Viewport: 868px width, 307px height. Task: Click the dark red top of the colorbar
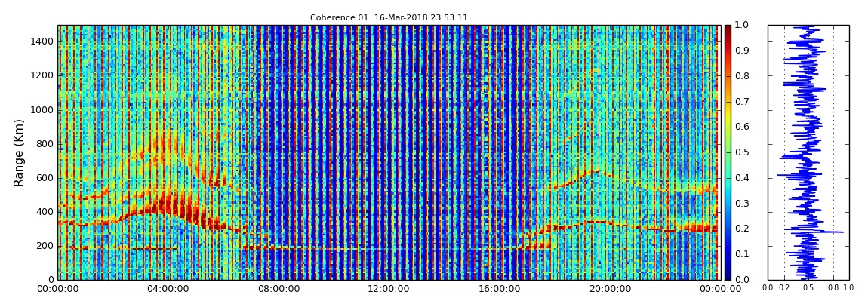pyautogui.click(x=728, y=29)
